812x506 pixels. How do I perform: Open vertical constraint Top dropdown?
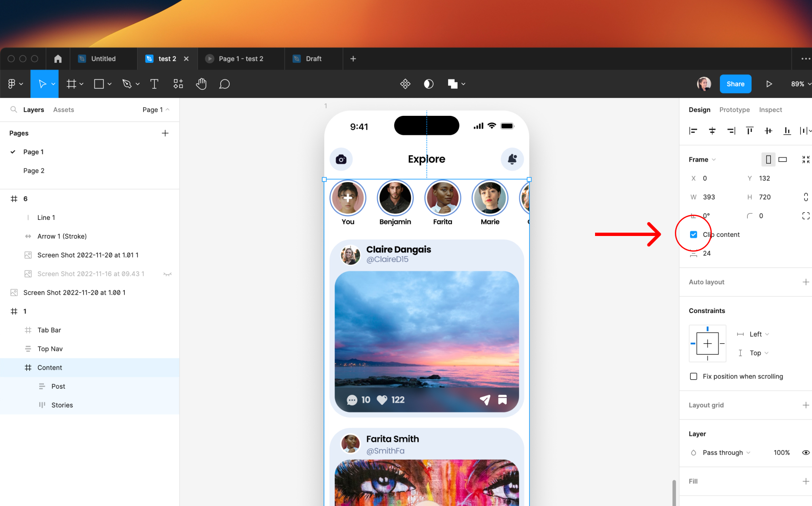[759, 353]
